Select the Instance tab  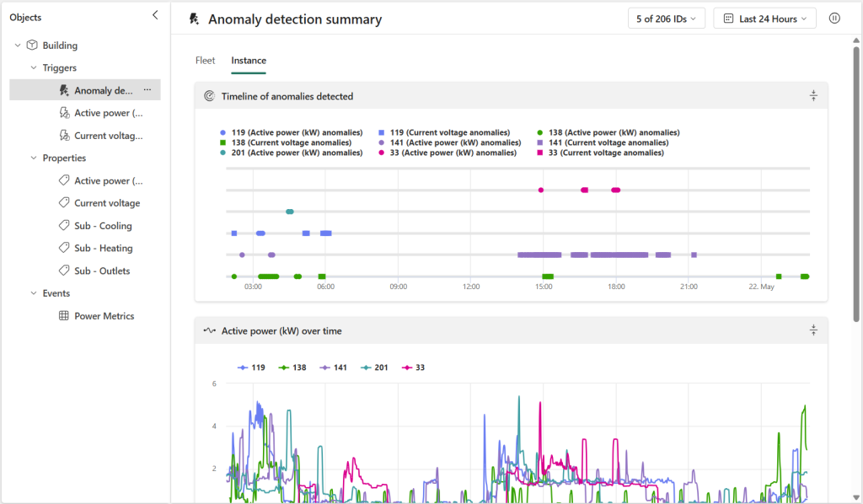tap(249, 61)
